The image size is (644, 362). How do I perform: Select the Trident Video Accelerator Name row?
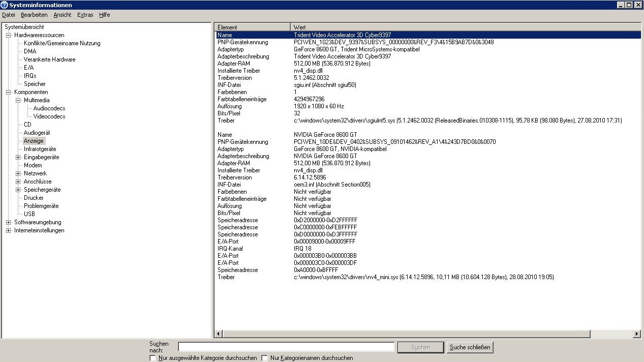coord(427,35)
